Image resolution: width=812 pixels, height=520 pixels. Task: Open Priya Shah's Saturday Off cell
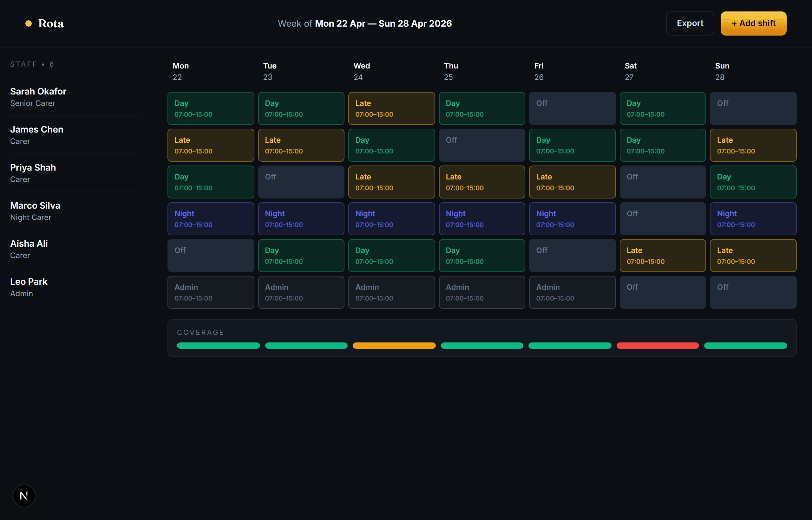pyautogui.click(x=662, y=182)
